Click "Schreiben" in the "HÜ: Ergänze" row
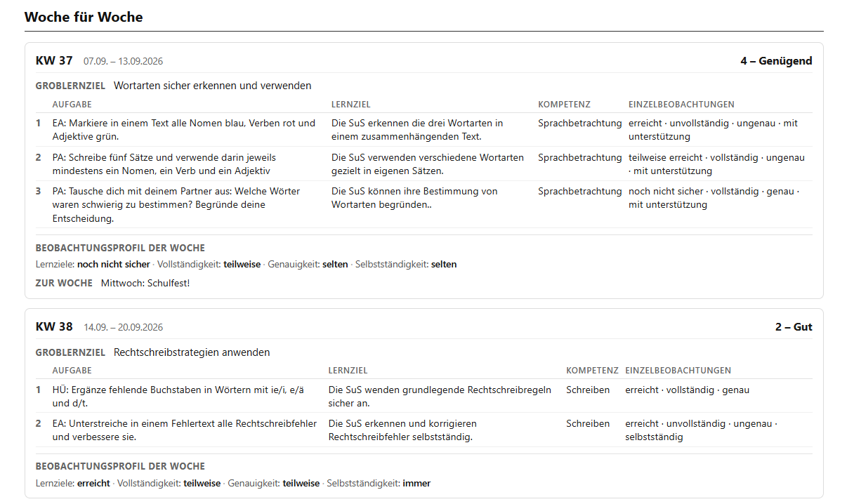This screenshot has width=854, height=504. (x=588, y=390)
